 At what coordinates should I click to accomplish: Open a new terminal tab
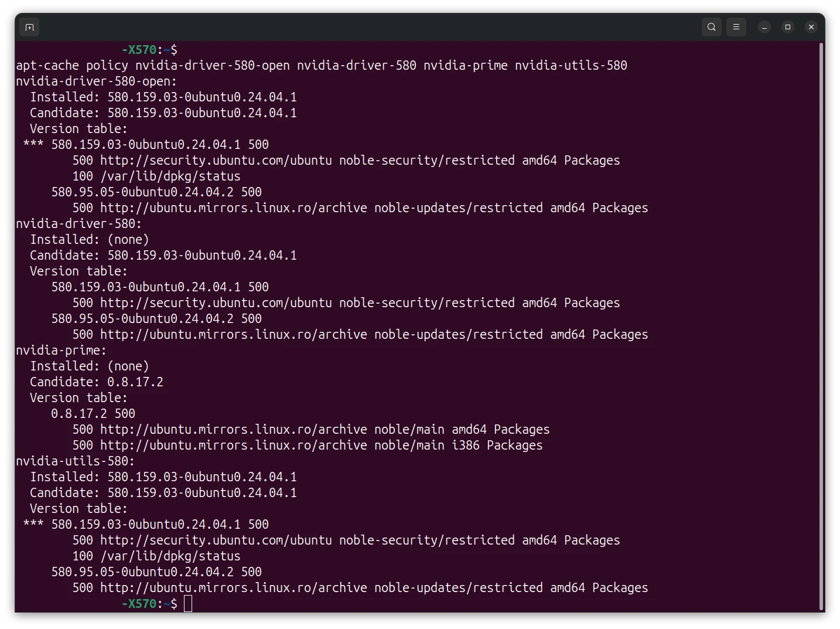pos(29,27)
